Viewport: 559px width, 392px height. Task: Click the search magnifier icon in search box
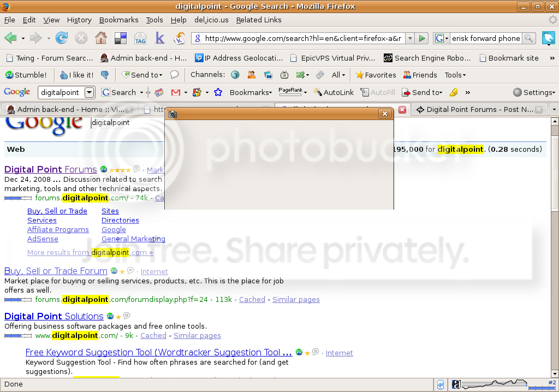click(x=528, y=38)
